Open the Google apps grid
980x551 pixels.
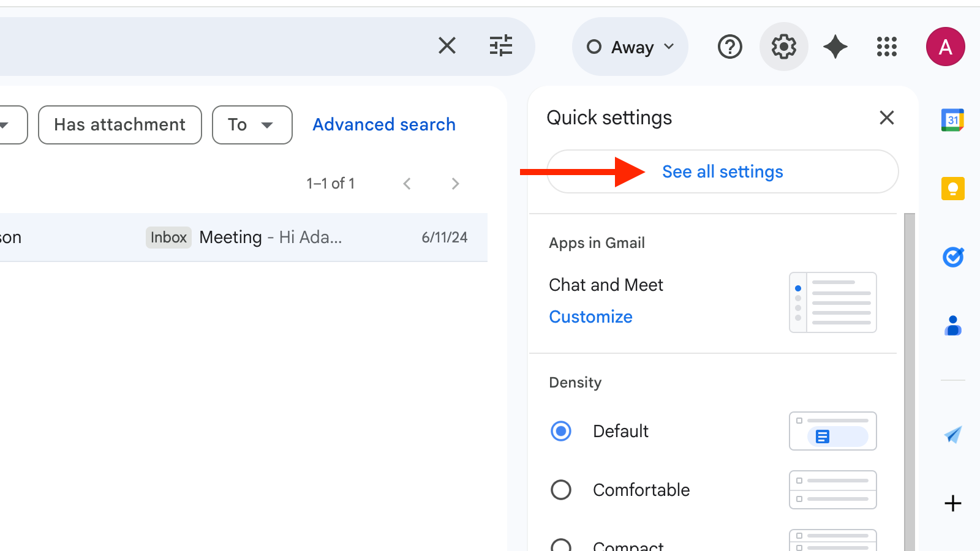(886, 47)
